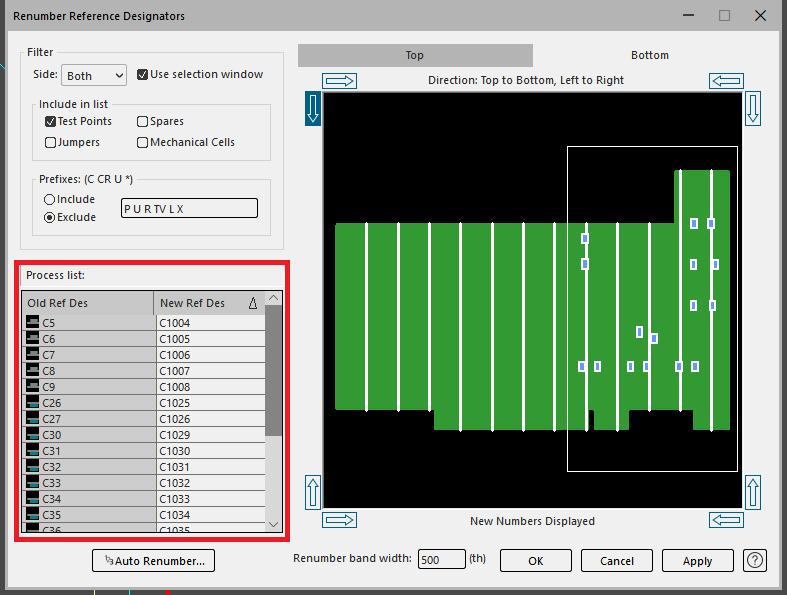This screenshot has height=595, width=787.
Task: Switch to the Bottom tab
Action: tap(649, 55)
